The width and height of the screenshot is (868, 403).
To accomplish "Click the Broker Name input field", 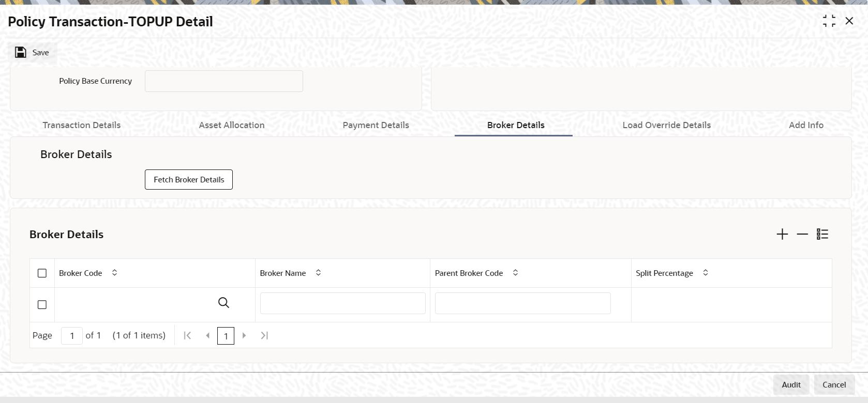I will click(343, 303).
